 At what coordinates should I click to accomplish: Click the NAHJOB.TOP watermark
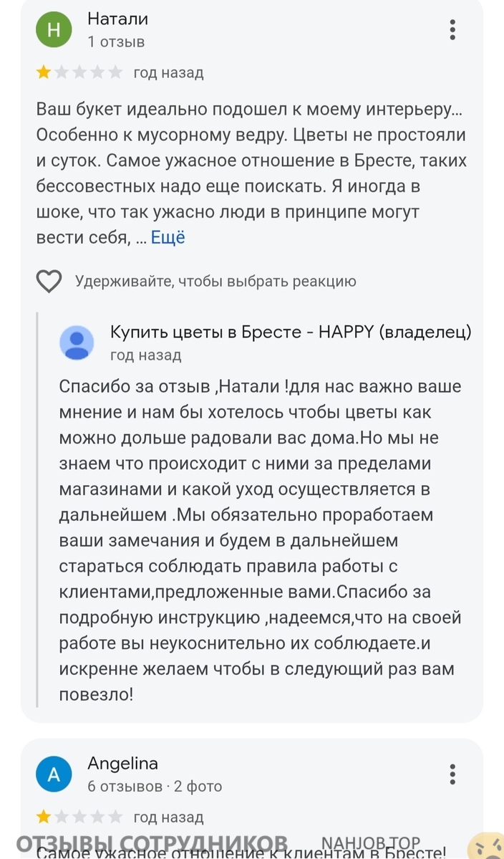(x=370, y=843)
